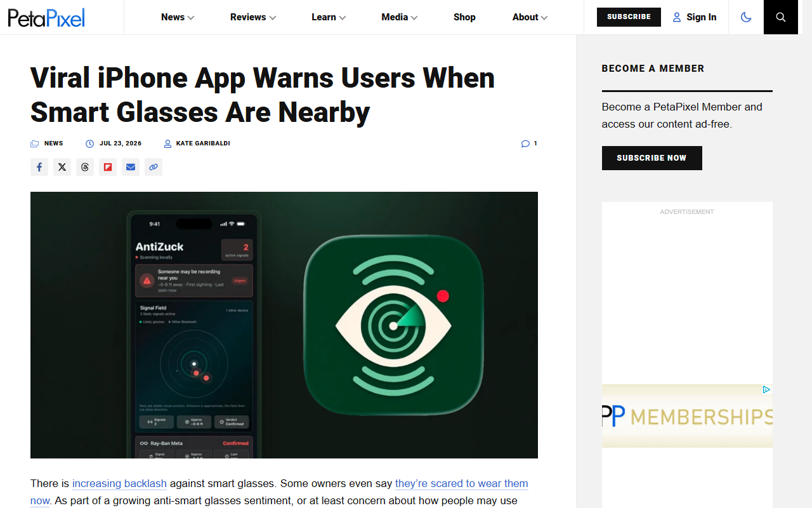Screen dimensions: 812x508
Task: Click the SUBSCRIBE NOW button
Action: [x=652, y=158]
